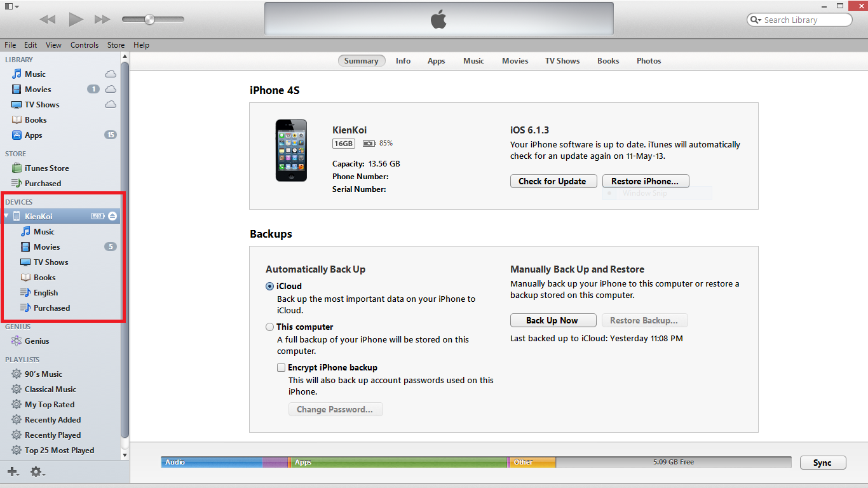868x488 pixels.
Task: Switch to the Info tab
Action: pos(403,61)
